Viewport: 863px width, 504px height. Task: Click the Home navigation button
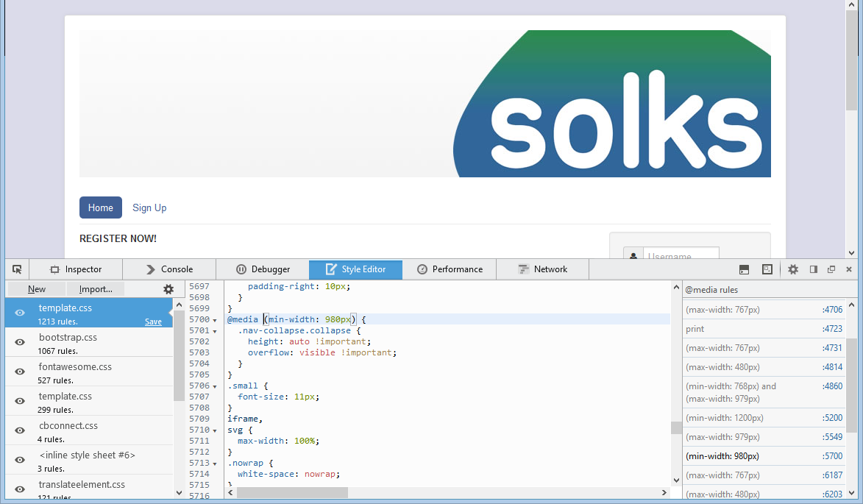[x=101, y=208]
